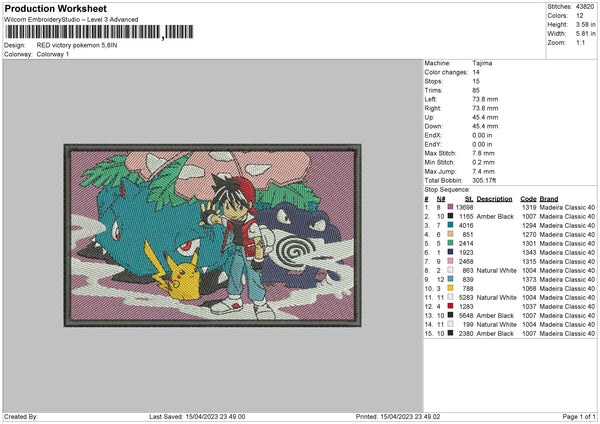
Task: Select stitch count 5283 in row 11
Action: (466, 297)
